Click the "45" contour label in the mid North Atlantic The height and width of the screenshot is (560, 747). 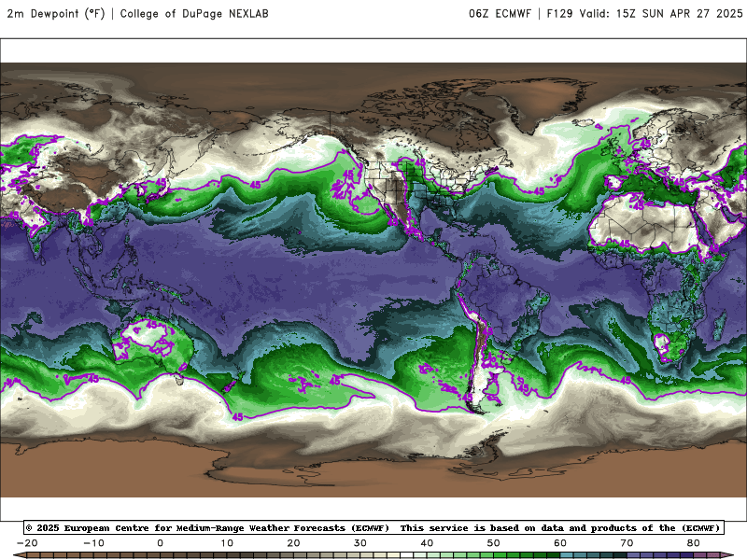[539, 191]
